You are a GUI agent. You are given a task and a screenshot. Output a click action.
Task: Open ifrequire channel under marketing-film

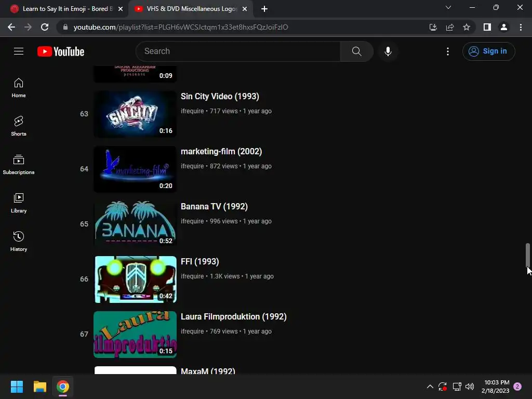[192, 166]
